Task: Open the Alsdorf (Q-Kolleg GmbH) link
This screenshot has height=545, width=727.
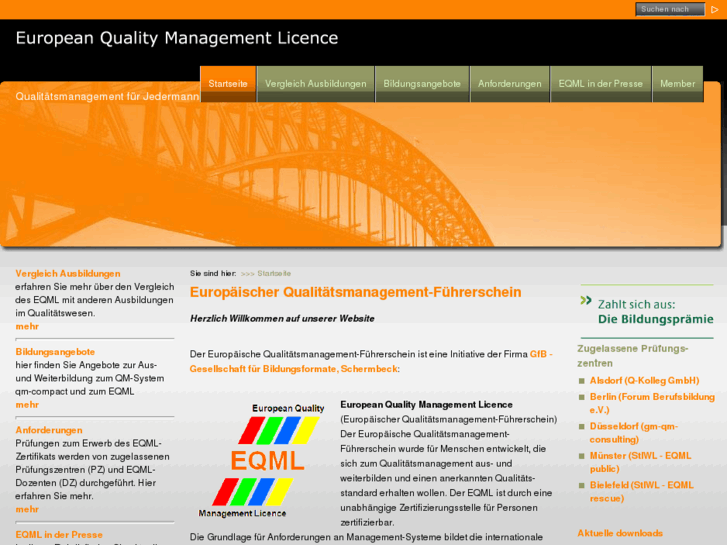Action: [x=644, y=381]
